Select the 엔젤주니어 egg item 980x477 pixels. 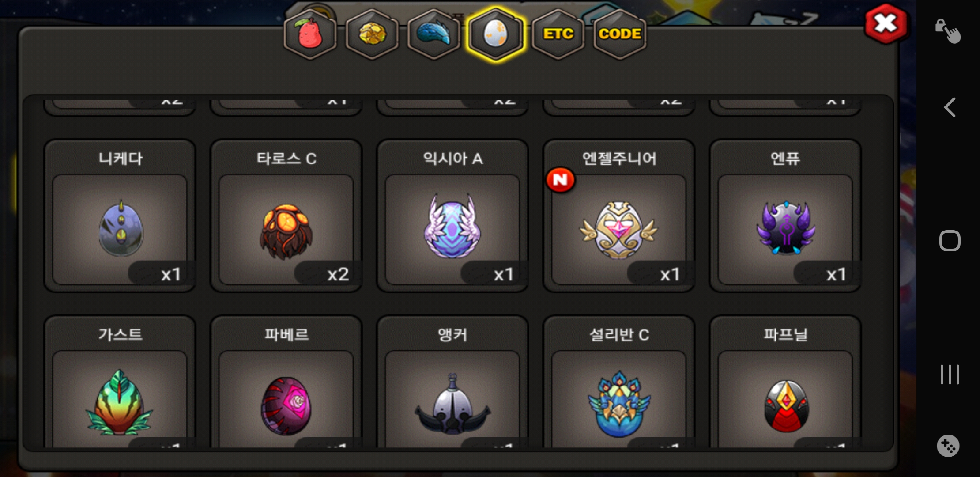click(x=619, y=216)
